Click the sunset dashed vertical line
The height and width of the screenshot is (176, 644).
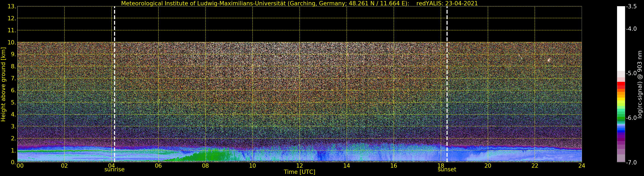coord(447,84)
